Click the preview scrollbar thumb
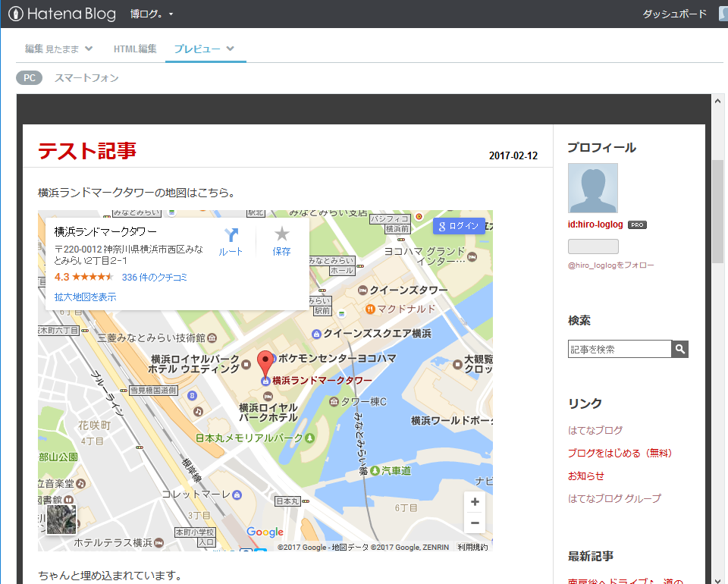The image size is (728, 584). click(x=717, y=211)
